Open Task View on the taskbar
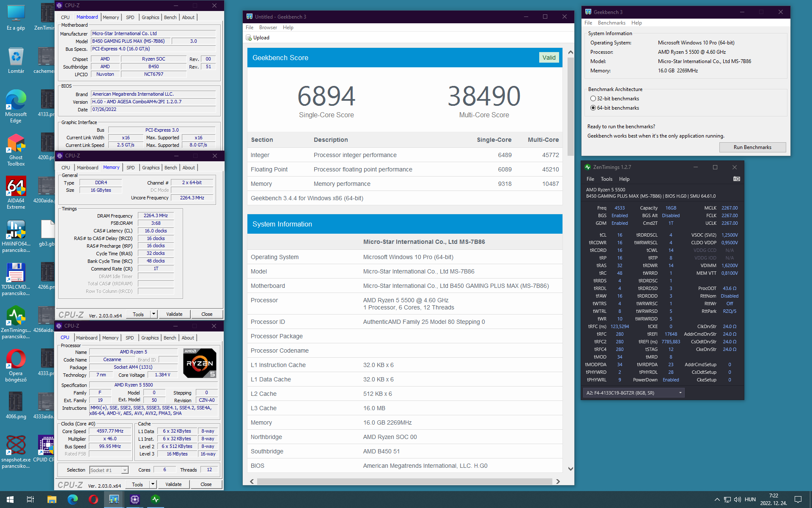This screenshot has height=508, width=812. point(30,500)
